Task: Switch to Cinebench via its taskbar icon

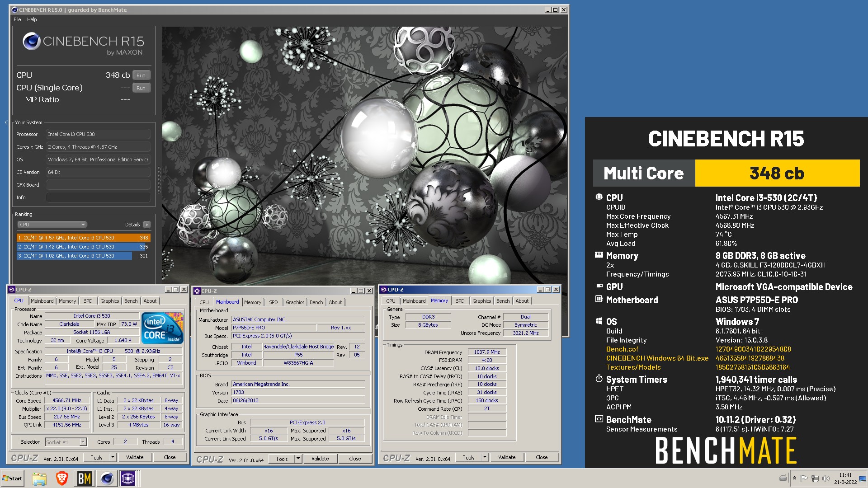Action: pos(107,479)
